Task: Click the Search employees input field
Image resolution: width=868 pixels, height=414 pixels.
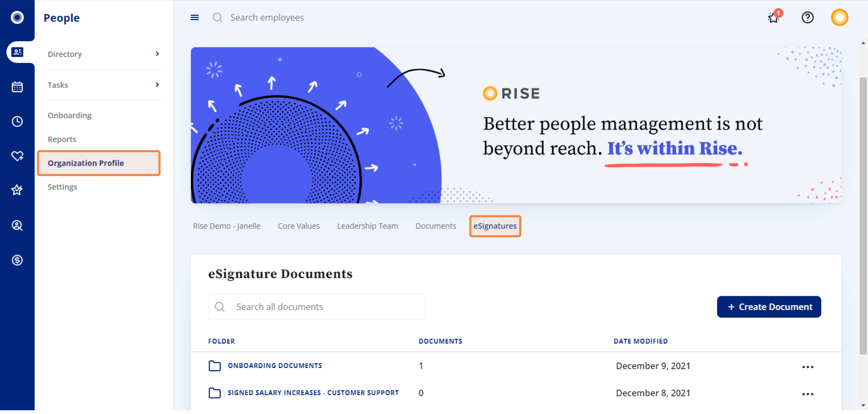Action: tap(267, 18)
